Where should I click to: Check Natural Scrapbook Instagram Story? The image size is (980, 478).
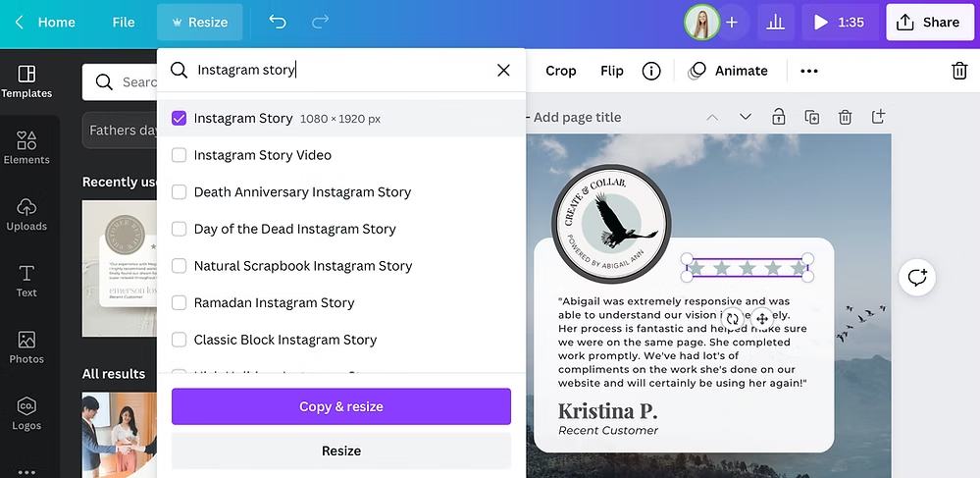tap(179, 266)
